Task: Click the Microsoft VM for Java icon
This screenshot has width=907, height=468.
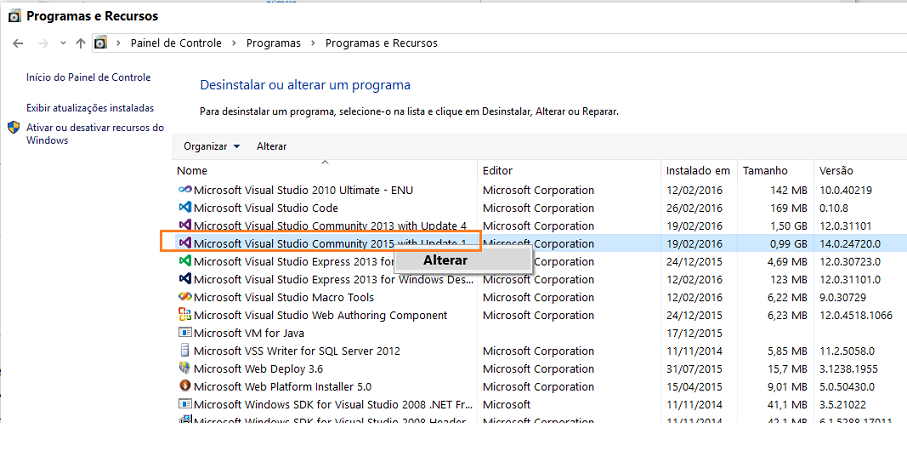Action: point(185,333)
